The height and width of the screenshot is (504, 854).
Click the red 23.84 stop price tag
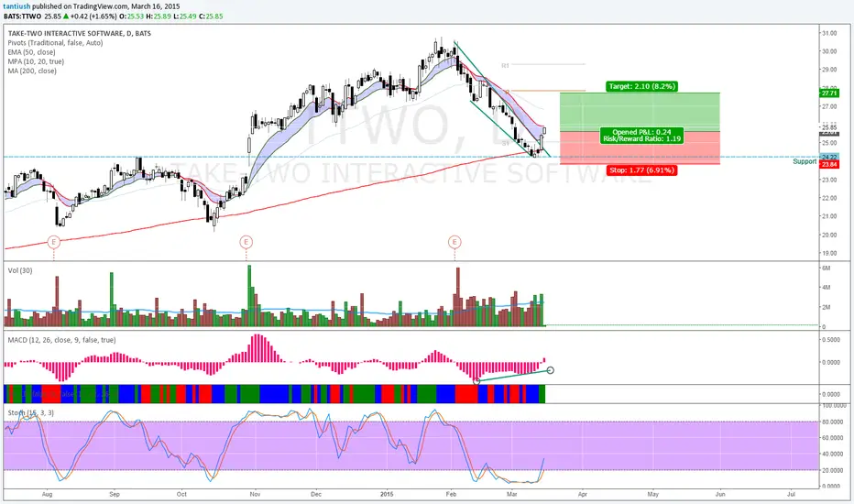click(x=829, y=165)
